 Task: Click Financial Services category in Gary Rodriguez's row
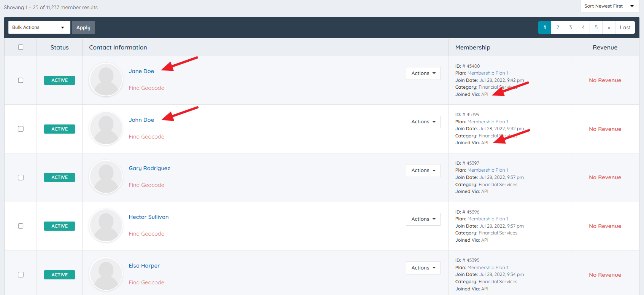(498, 185)
